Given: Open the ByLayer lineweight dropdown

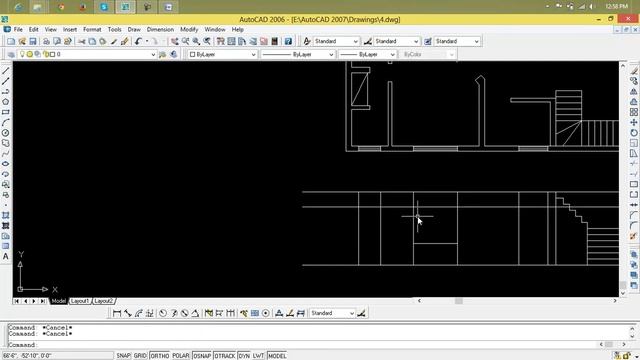Looking at the screenshot, I should point(367,54).
